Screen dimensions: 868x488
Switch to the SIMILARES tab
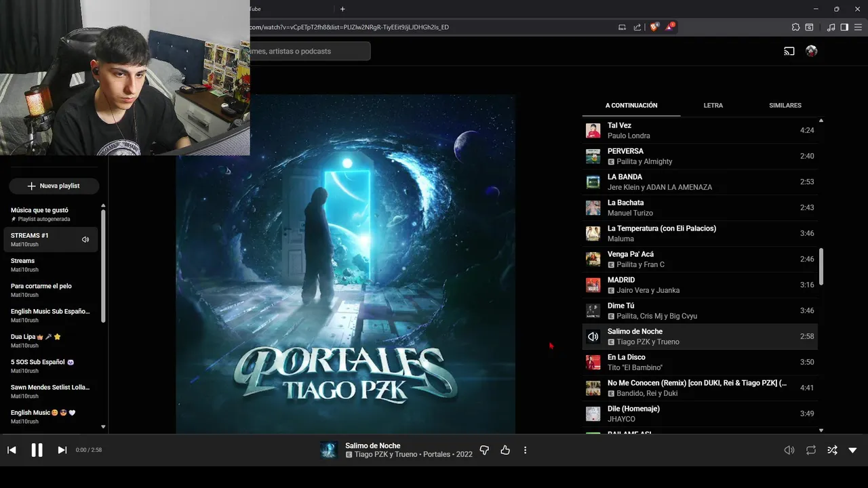(x=785, y=106)
